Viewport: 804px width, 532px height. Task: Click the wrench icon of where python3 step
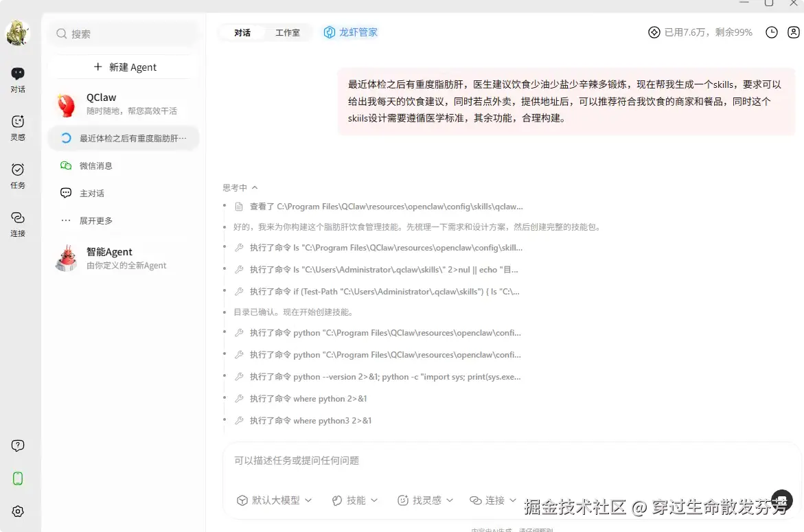click(239, 421)
